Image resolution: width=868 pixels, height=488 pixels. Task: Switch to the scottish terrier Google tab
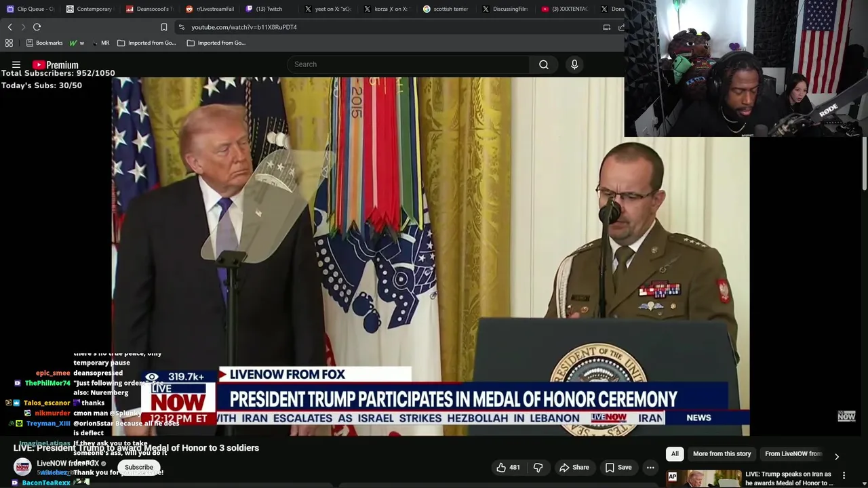click(446, 9)
